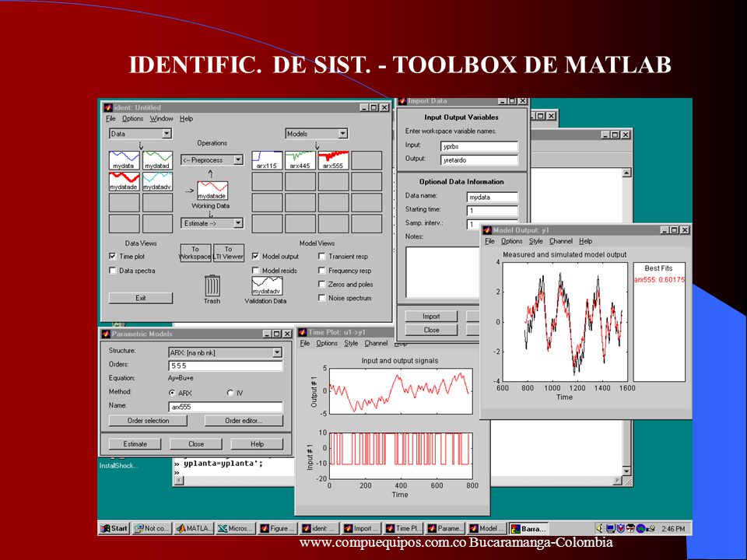Click the To LTI Viewer button

(x=229, y=253)
